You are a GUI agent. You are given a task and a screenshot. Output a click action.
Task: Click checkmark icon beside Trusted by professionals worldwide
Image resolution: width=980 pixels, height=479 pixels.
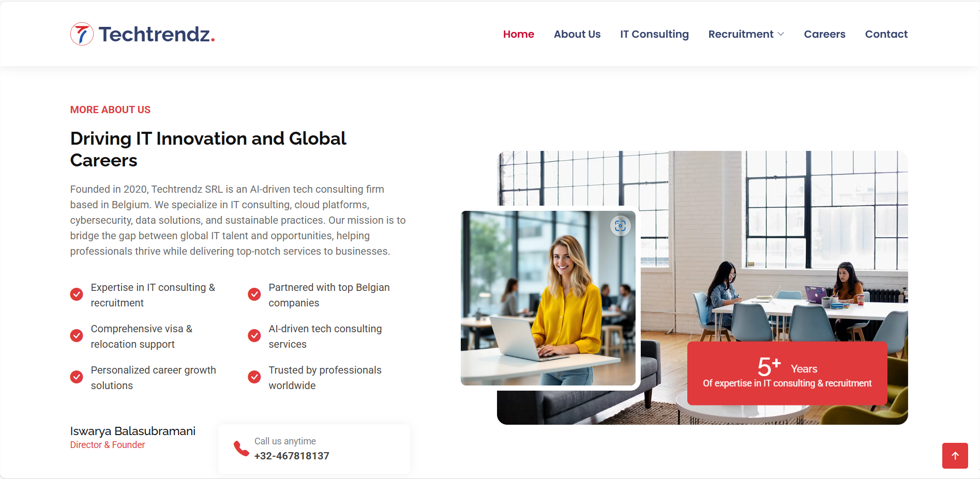point(254,377)
